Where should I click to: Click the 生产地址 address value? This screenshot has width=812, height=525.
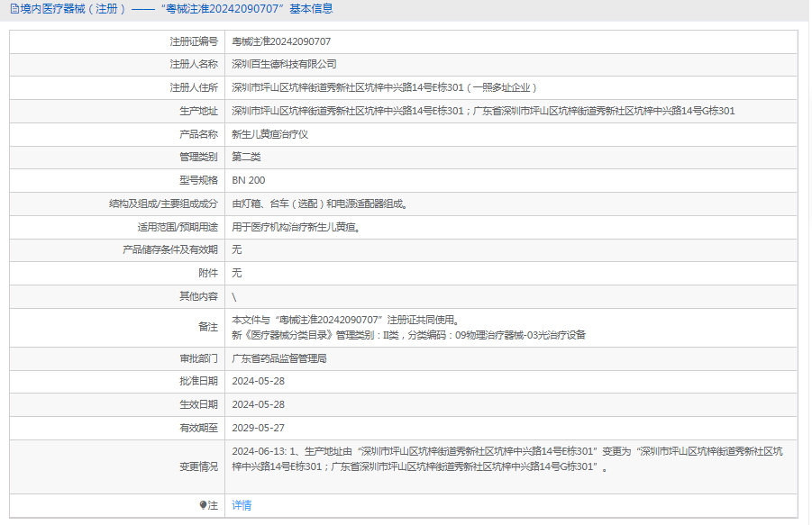[x=483, y=111]
